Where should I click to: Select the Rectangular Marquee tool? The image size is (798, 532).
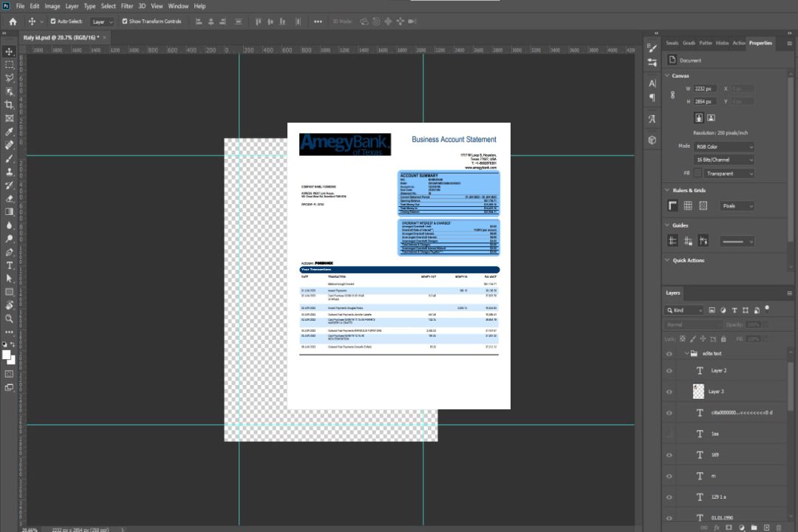tap(9, 65)
